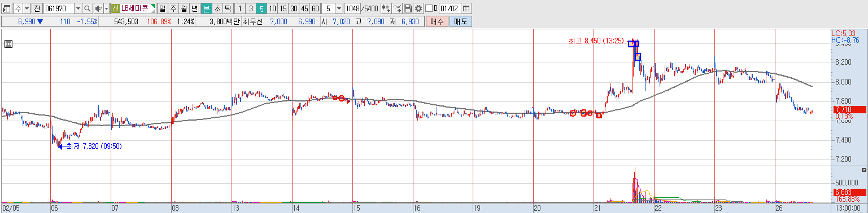Click the 8,200 price axis label
The height and width of the screenshot is (213, 868).
843,62
